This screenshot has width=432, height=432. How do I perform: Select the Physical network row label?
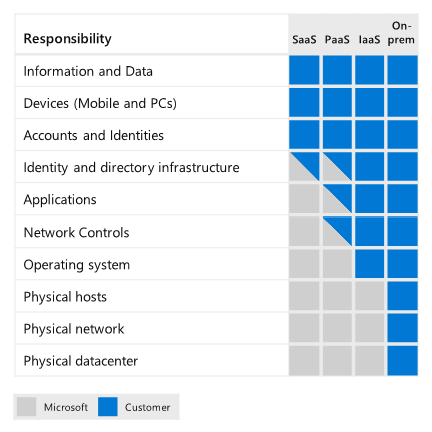tap(74, 329)
